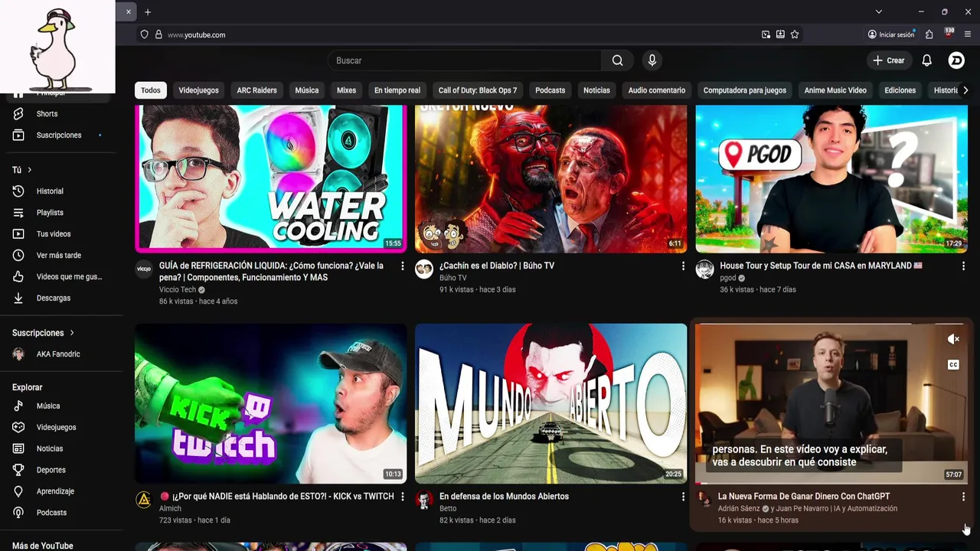Open the Betto channel link

pyautogui.click(x=448, y=508)
